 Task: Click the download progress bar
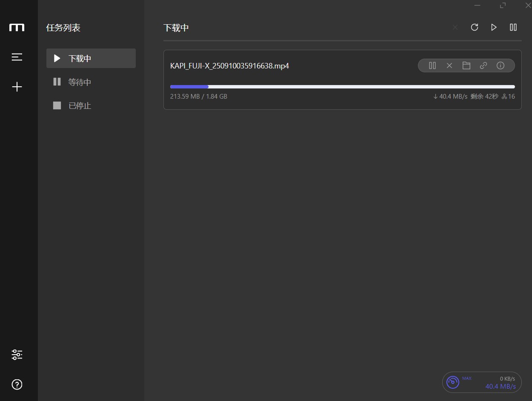click(342, 87)
